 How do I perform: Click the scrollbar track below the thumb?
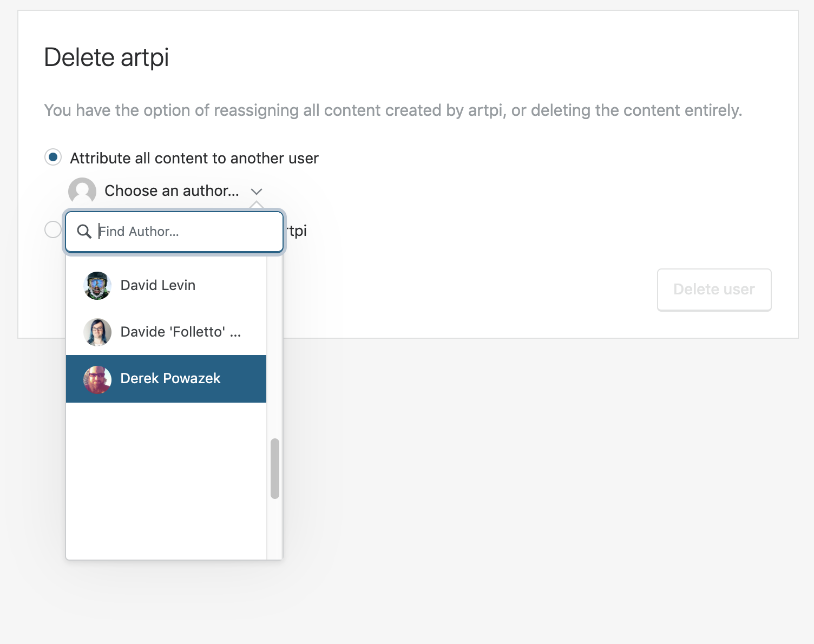[x=275, y=530]
